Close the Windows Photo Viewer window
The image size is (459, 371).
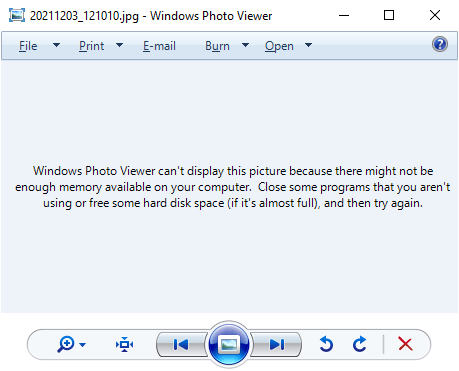click(435, 15)
